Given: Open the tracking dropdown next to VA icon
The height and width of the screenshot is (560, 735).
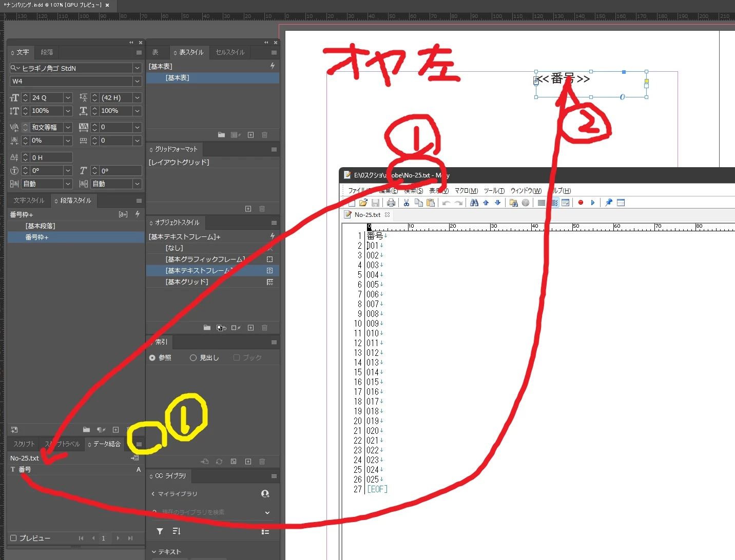Looking at the screenshot, I should click(x=137, y=127).
